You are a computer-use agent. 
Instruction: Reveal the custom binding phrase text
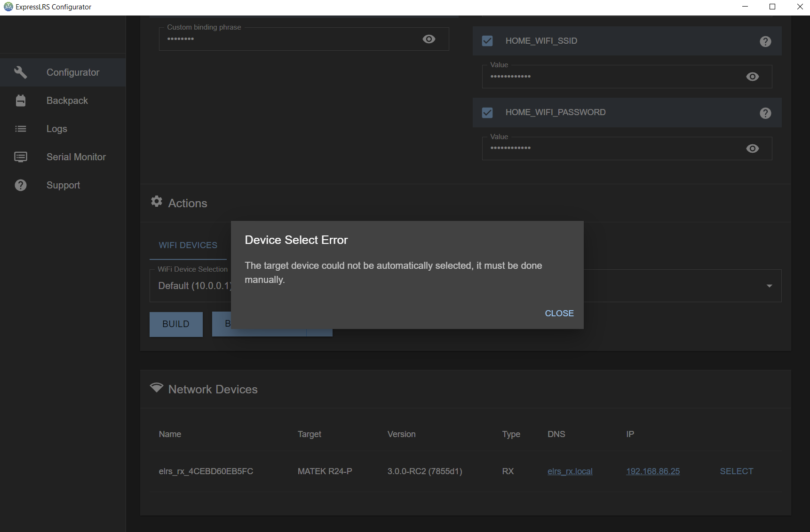tap(429, 39)
